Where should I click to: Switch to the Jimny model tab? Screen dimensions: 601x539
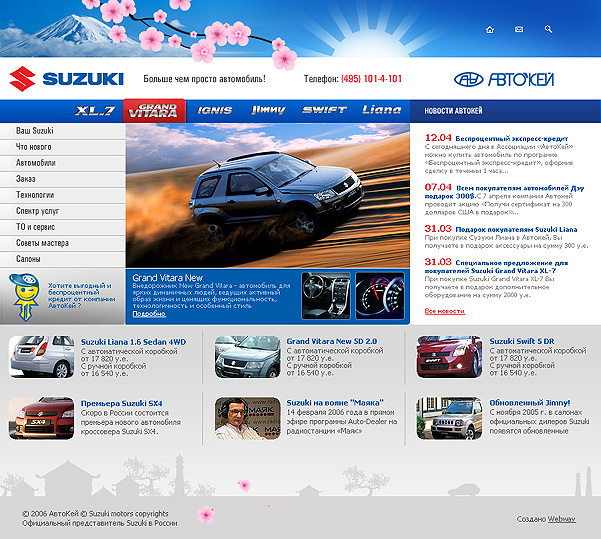[268, 110]
